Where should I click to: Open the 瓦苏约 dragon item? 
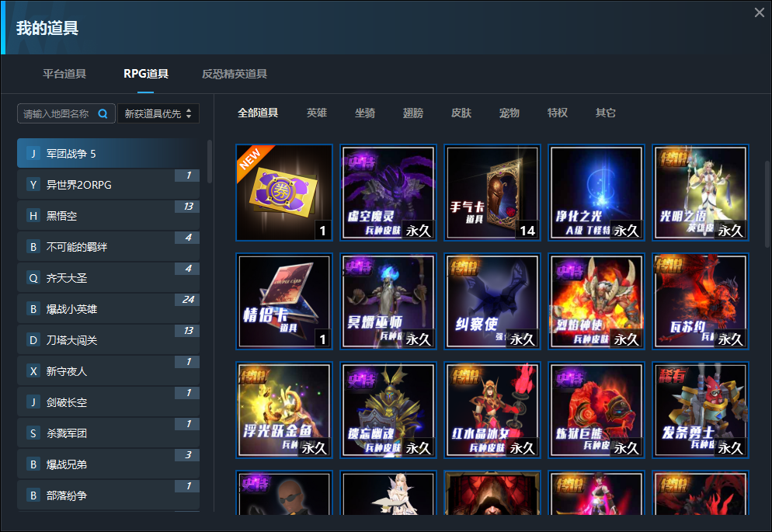[701, 301]
